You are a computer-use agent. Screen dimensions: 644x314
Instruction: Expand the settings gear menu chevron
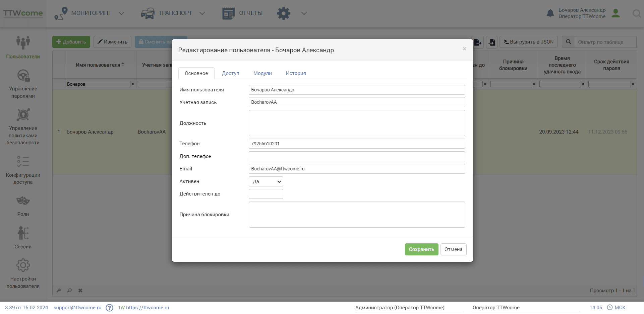(304, 13)
